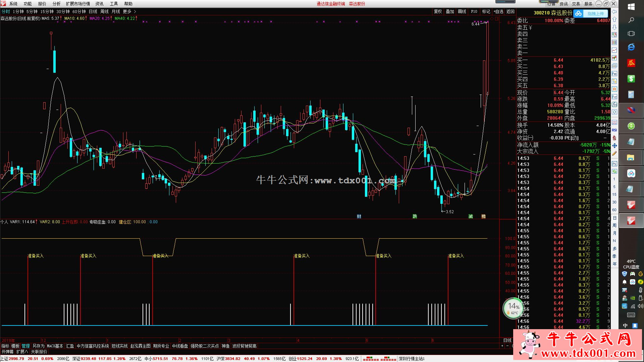Open the 复权 adjustment dropdown
Image resolution: width=644 pixels, height=362 pixels.
(438, 11)
